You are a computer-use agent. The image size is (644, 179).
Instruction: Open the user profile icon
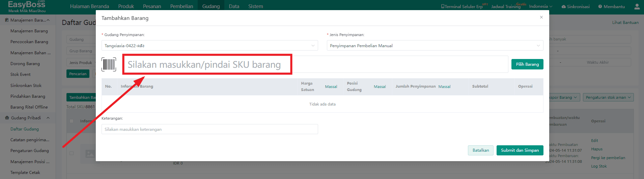coord(637,6)
